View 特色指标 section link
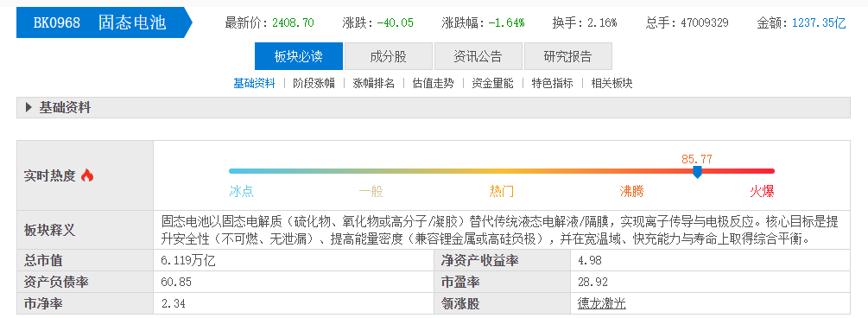 click(x=553, y=83)
